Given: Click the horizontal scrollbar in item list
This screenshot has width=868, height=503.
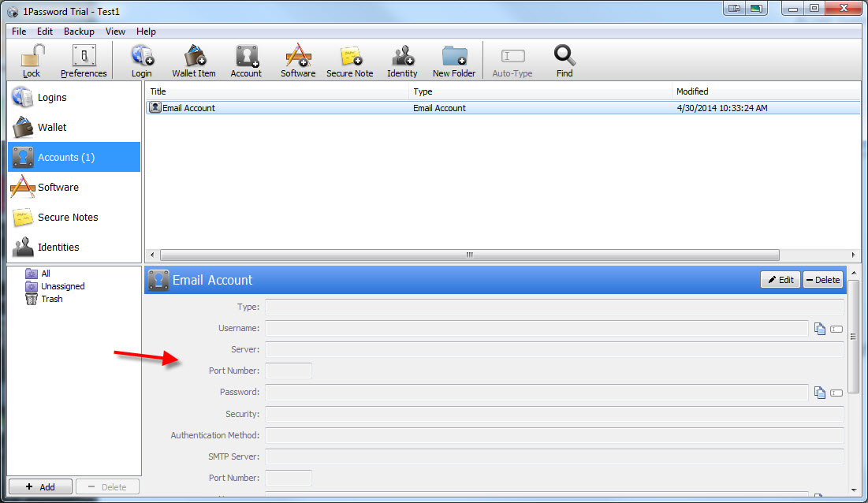Looking at the screenshot, I should (469, 255).
